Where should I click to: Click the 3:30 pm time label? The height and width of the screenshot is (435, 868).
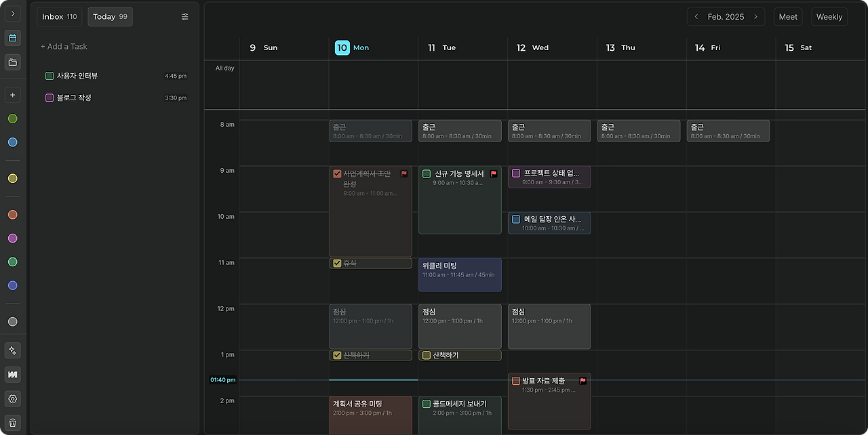pos(176,98)
